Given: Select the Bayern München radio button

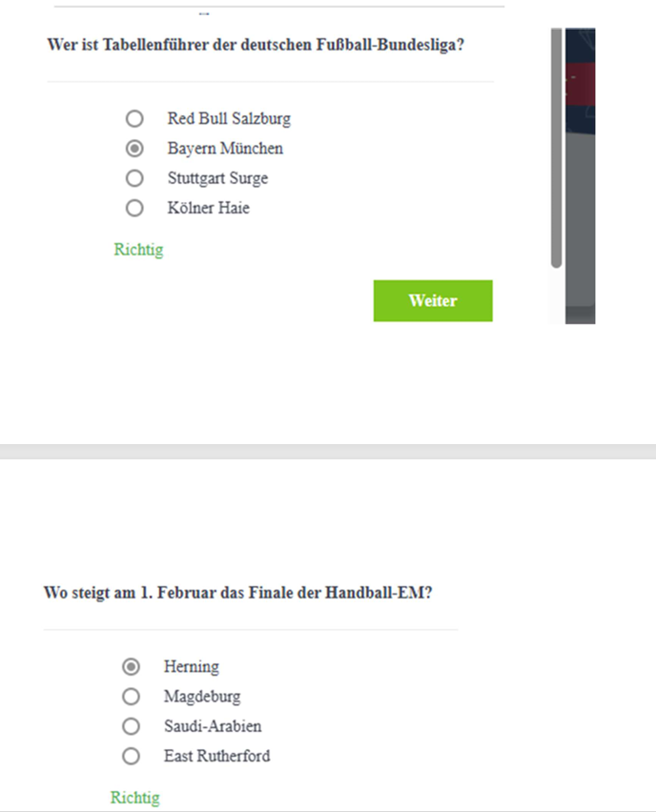Looking at the screenshot, I should 134,149.
